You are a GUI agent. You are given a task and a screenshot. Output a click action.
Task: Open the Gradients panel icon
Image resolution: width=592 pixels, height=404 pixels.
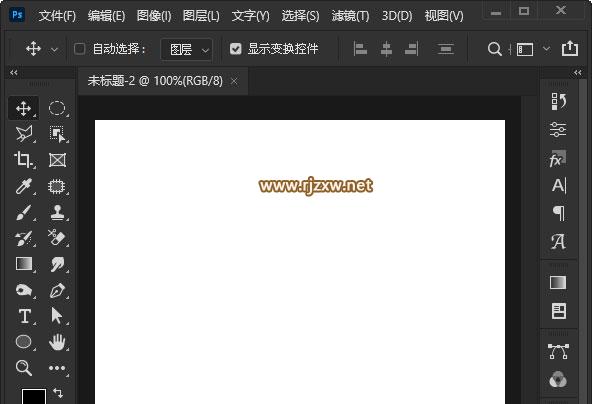click(558, 282)
